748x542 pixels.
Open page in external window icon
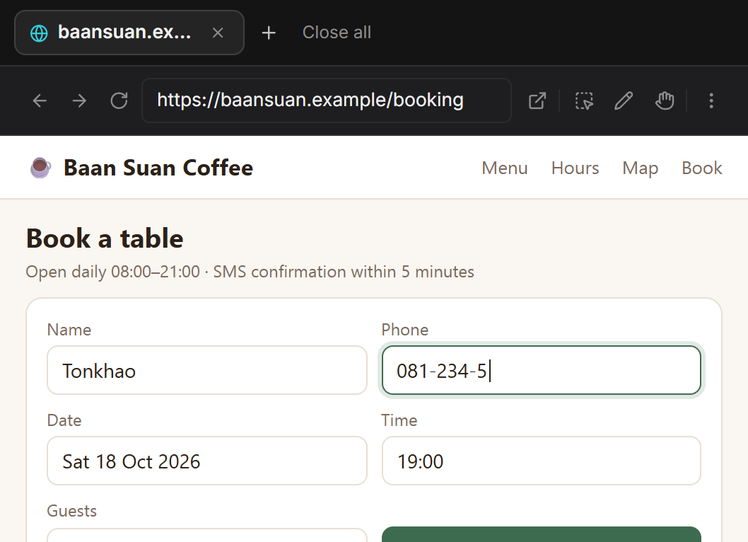point(537,101)
